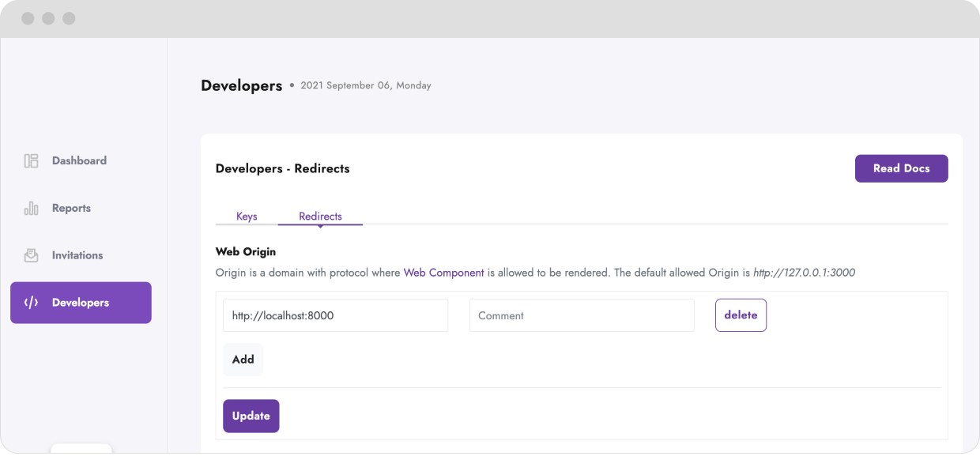Open the Dashboard menu label
This screenshot has height=456, width=980.
click(79, 160)
